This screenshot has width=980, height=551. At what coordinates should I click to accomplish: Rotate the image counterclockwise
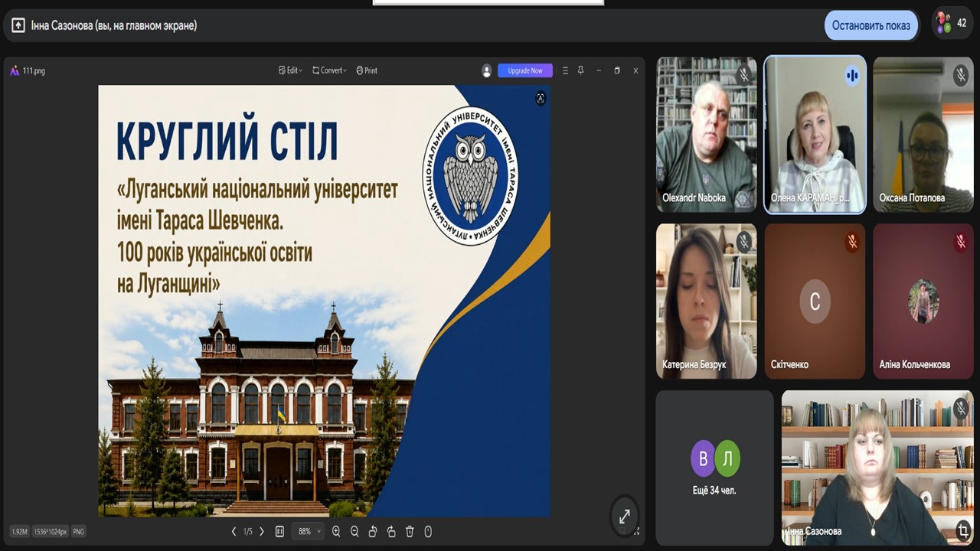pos(373,531)
